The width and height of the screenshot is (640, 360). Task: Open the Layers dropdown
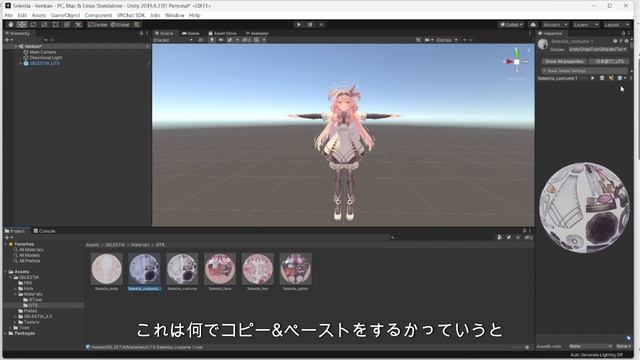tap(585, 25)
